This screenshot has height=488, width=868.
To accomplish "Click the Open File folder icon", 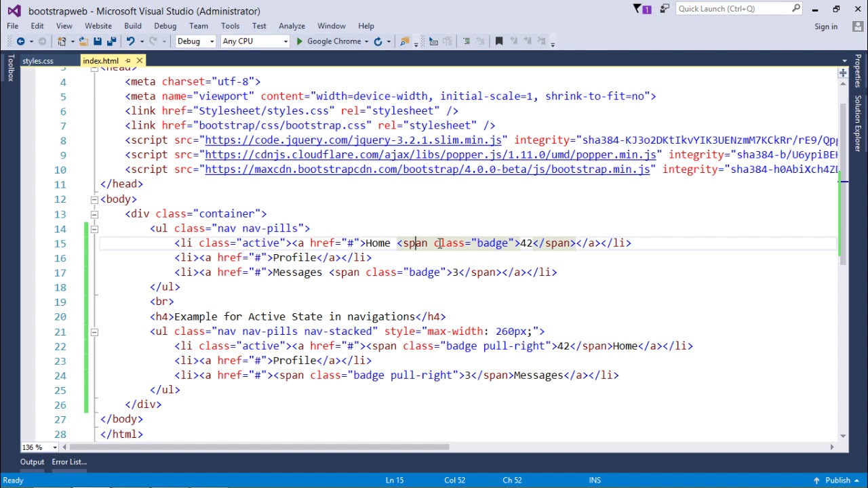I will 83,41.
